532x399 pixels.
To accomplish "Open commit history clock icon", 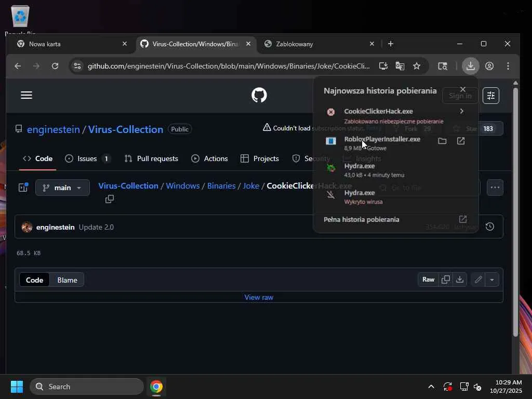I will tap(489, 227).
